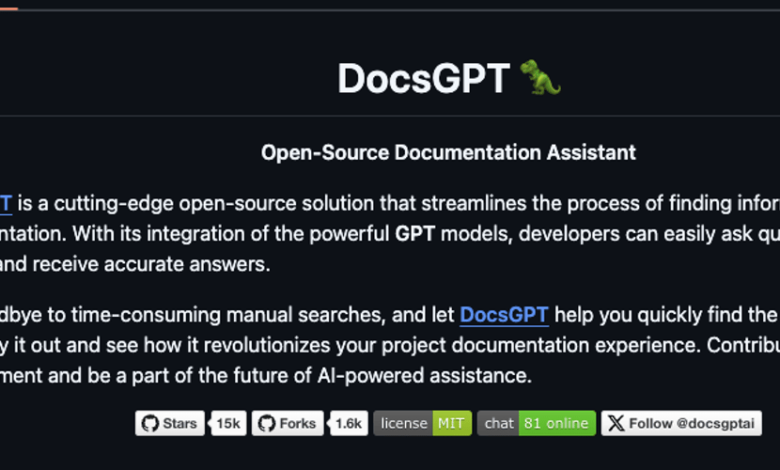Click the GitHub Stars badge
The image size is (780, 470).
point(170,423)
